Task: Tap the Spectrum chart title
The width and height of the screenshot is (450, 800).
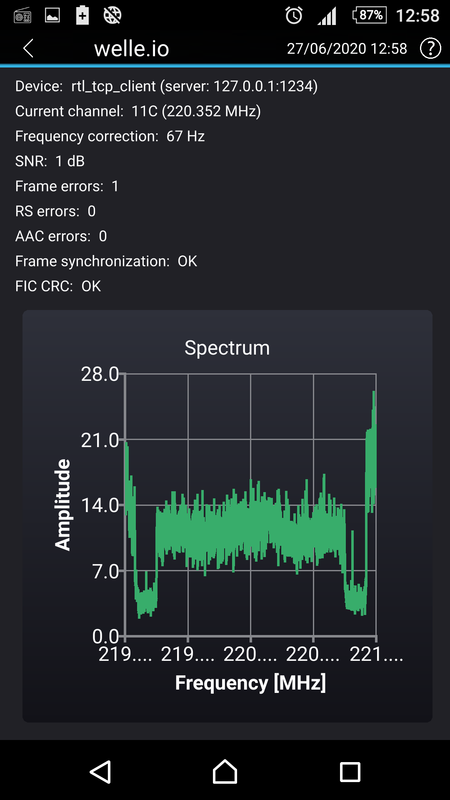Action: coord(227,348)
